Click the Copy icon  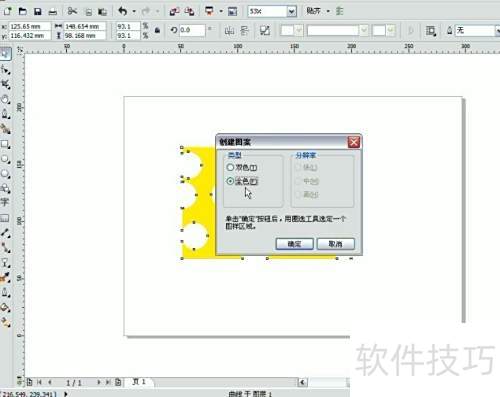point(88,12)
